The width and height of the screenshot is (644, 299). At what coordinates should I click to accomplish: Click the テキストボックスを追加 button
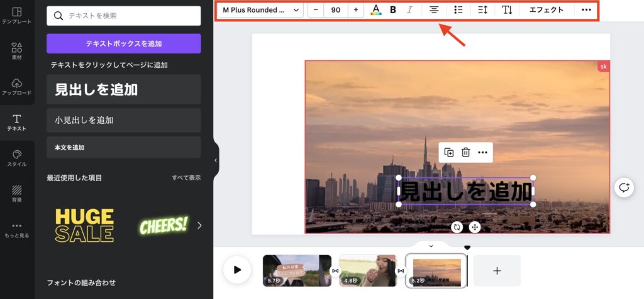124,43
